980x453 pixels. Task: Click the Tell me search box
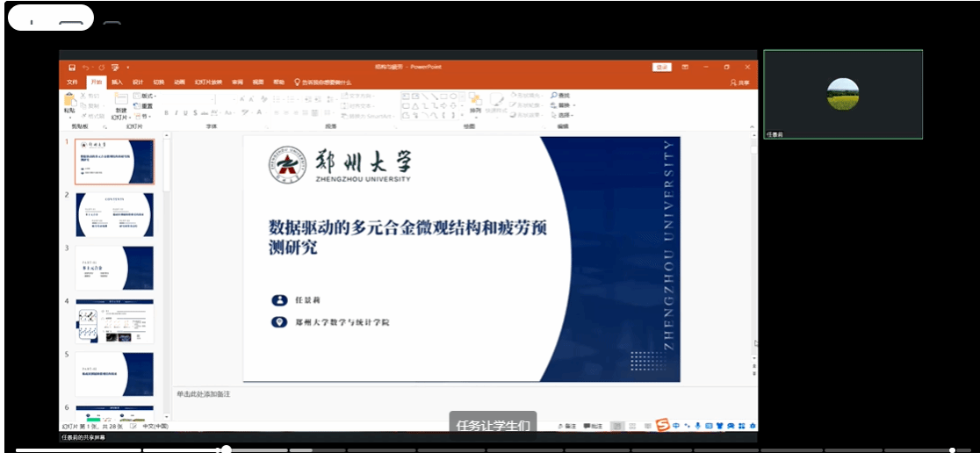[323, 82]
